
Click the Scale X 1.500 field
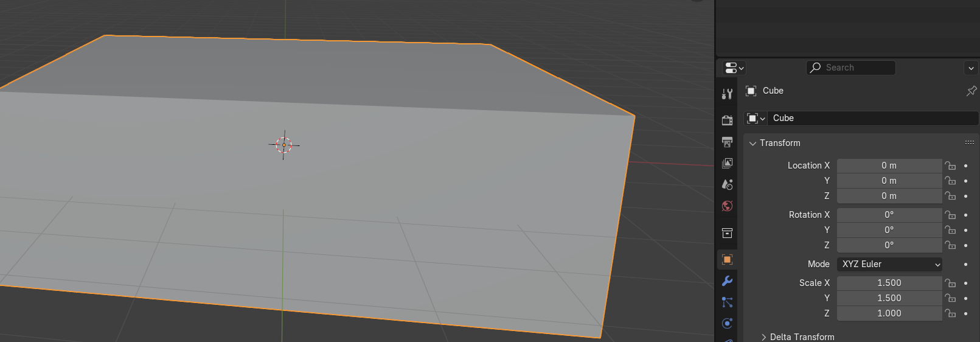(x=889, y=283)
